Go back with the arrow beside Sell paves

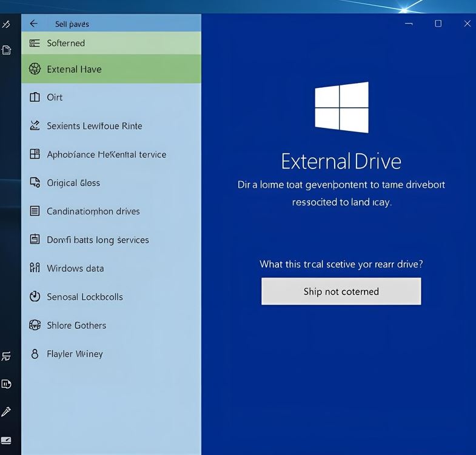pos(34,24)
